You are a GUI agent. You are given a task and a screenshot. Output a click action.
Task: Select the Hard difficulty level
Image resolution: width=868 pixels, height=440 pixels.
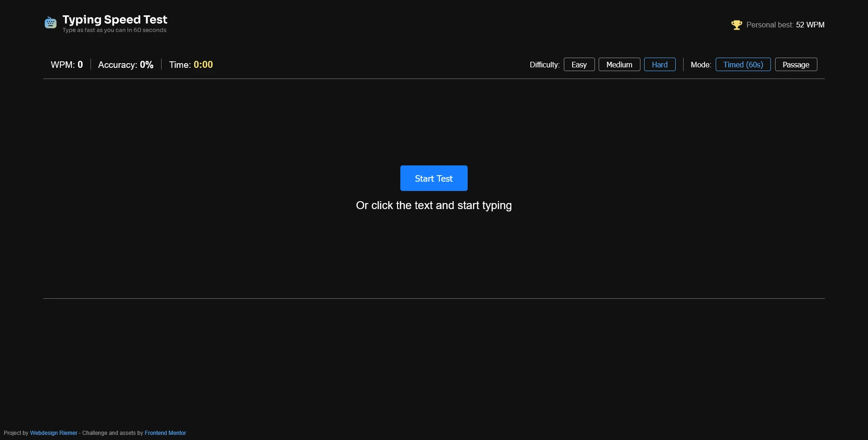pos(659,64)
